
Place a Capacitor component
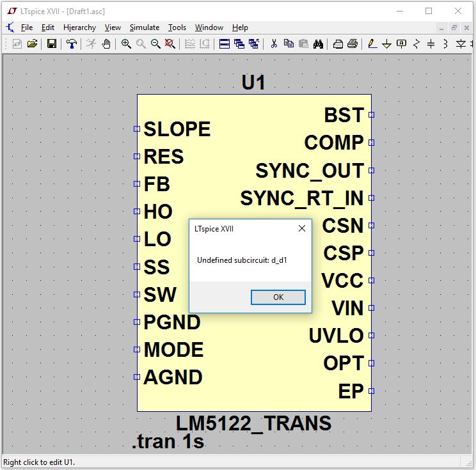point(431,44)
